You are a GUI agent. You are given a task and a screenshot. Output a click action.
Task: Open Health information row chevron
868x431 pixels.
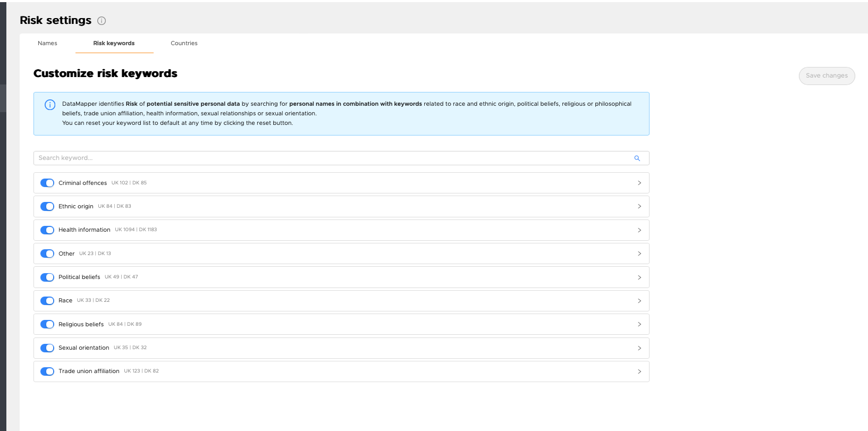click(639, 230)
